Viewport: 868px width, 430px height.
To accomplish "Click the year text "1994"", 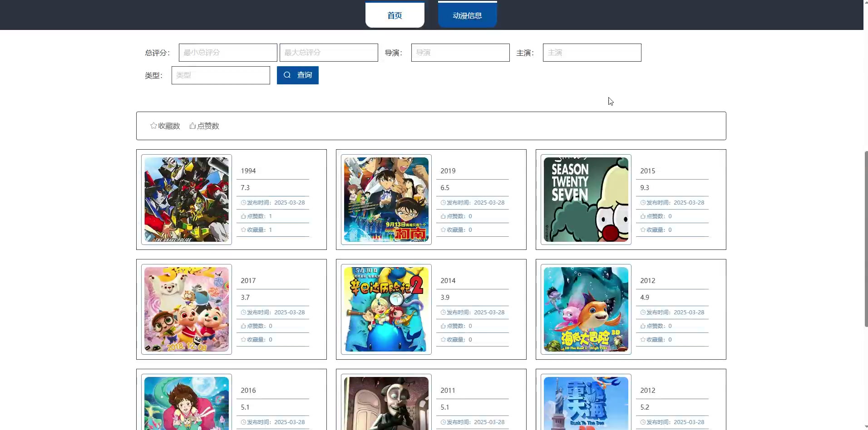I will pyautogui.click(x=248, y=171).
